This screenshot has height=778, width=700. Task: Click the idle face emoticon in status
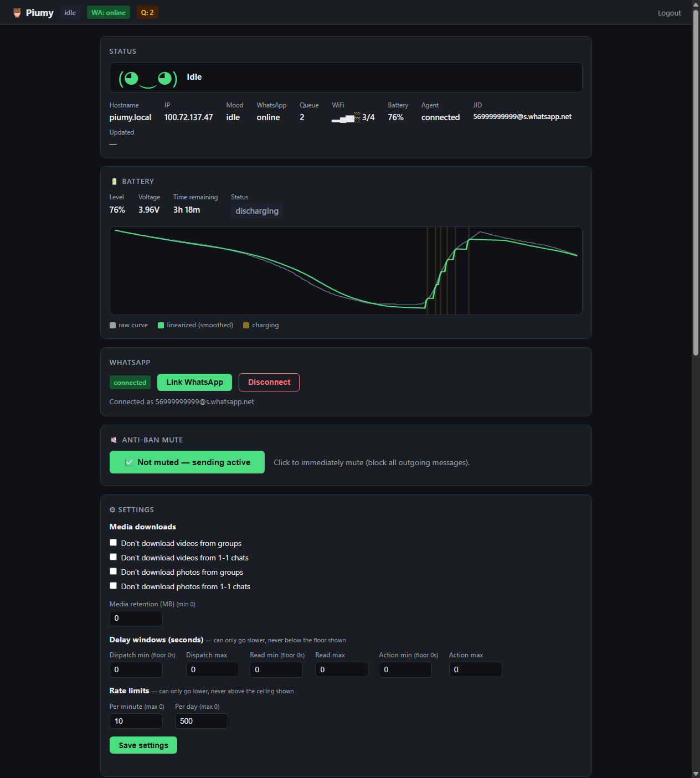pos(148,78)
